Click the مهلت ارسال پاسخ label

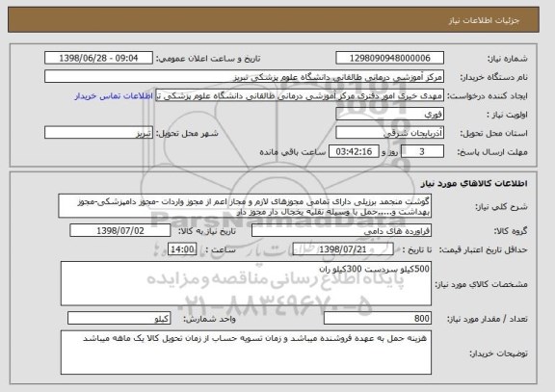pos(492,152)
